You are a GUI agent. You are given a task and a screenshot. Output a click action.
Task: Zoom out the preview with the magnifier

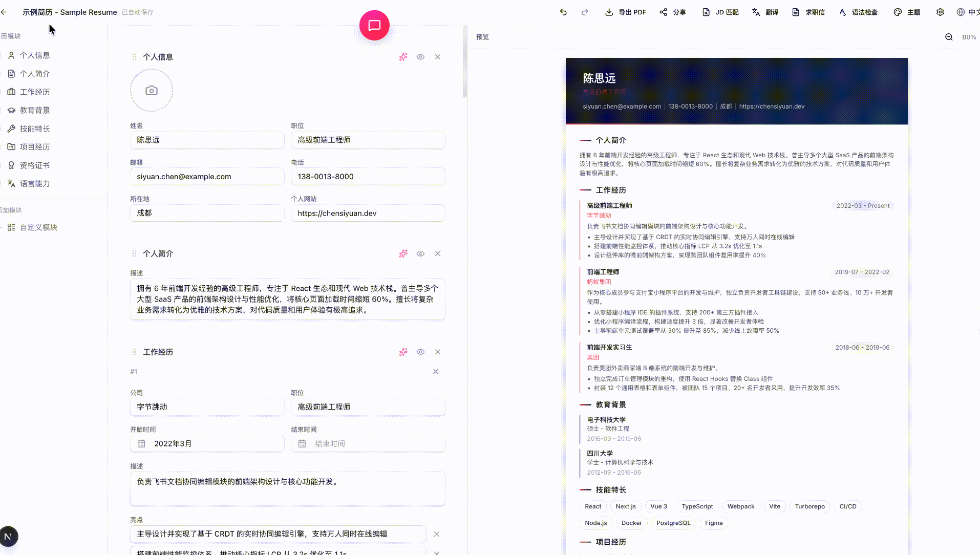(x=949, y=37)
